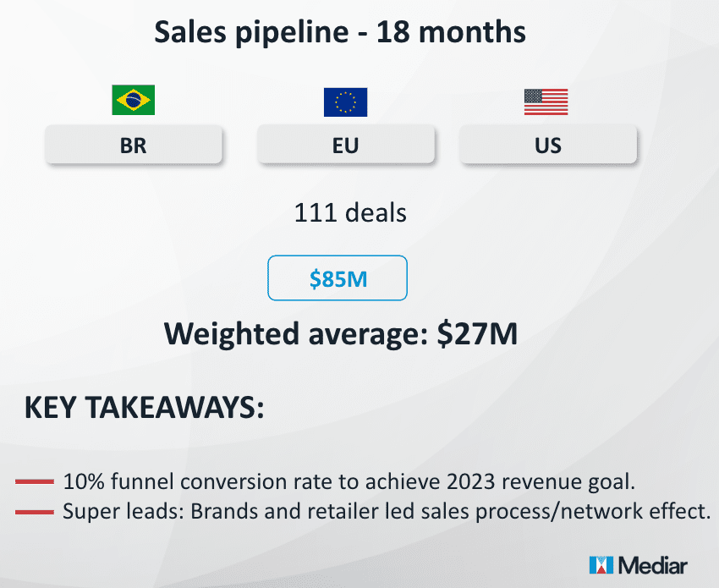Viewport: 719px width, 588px height.
Task: Click the $85M pipeline value box
Action: pyautogui.click(x=338, y=278)
